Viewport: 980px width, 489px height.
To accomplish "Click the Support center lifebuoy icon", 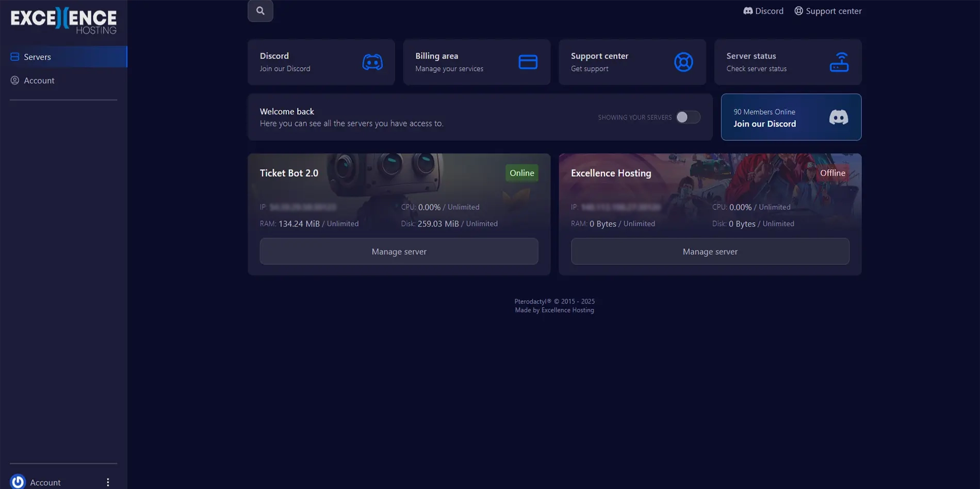I will (x=683, y=62).
